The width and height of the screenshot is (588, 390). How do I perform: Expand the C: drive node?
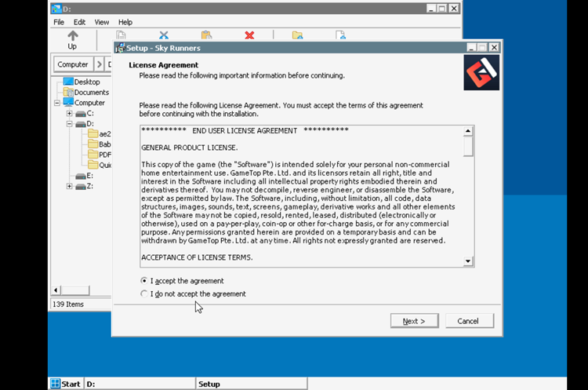click(69, 113)
